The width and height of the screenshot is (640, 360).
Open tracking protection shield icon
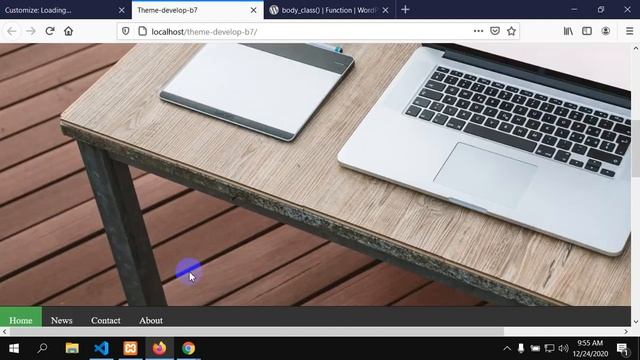pos(126,31)
